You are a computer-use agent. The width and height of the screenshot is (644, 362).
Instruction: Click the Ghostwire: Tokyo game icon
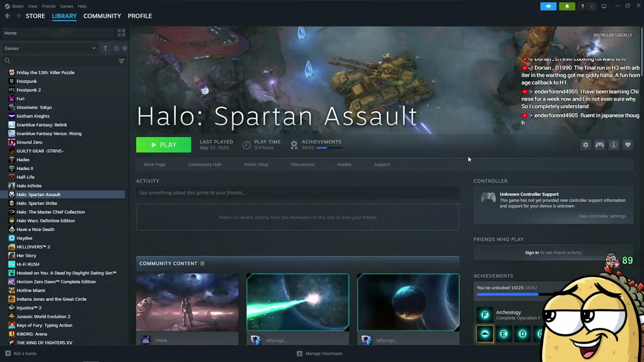(x=12, y=108)
